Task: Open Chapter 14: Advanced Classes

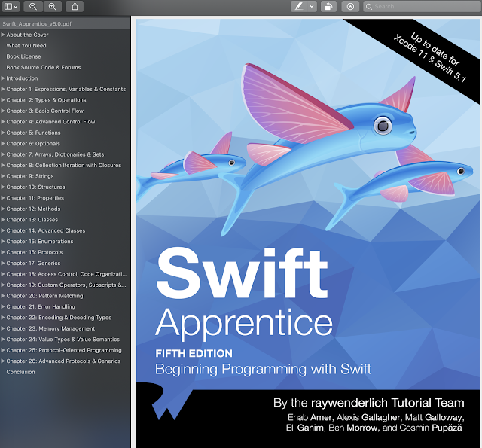Action: click(46, 230)
